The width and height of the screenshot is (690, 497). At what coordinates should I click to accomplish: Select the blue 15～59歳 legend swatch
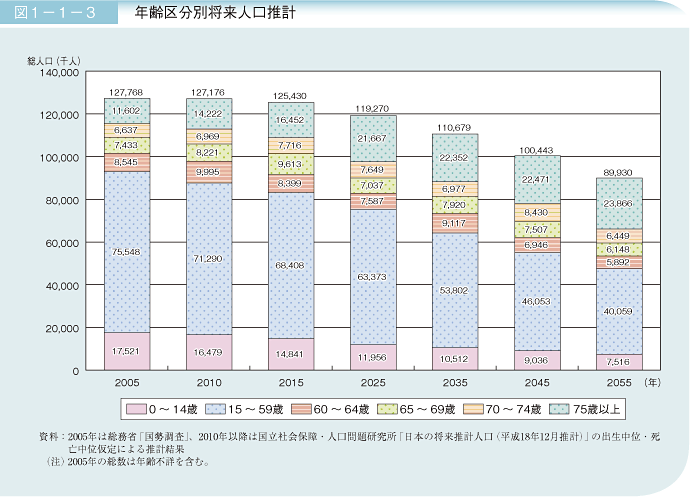[x=214, y=409]
